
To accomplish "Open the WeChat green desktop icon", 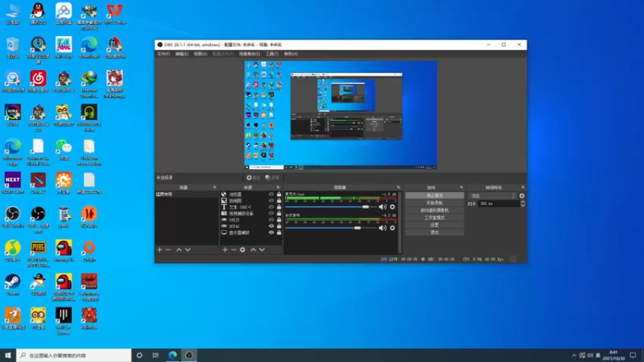I will click(x=64, y=150).
